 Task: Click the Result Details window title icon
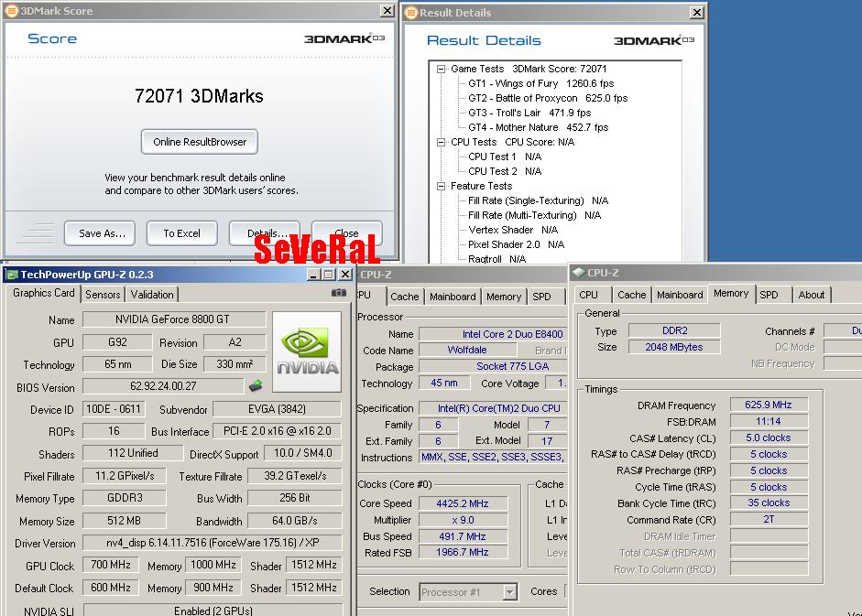click(x=411, y=12)
